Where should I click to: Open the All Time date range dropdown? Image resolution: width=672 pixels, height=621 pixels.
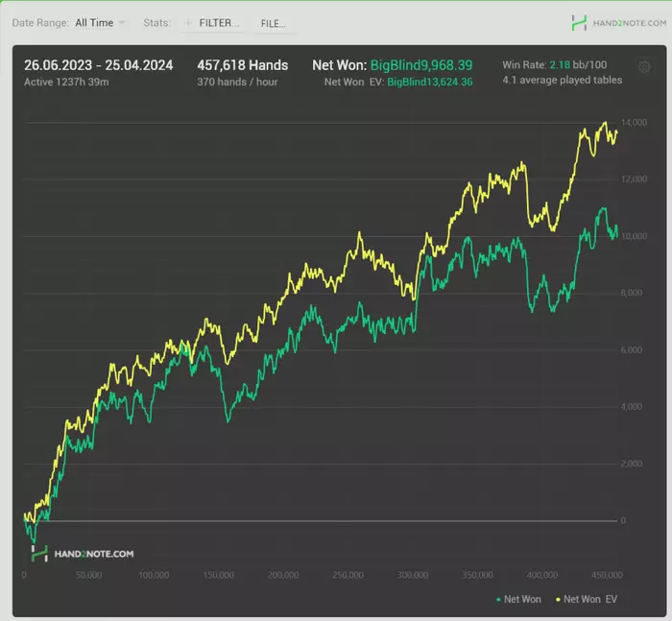click(x=100, y=22)
